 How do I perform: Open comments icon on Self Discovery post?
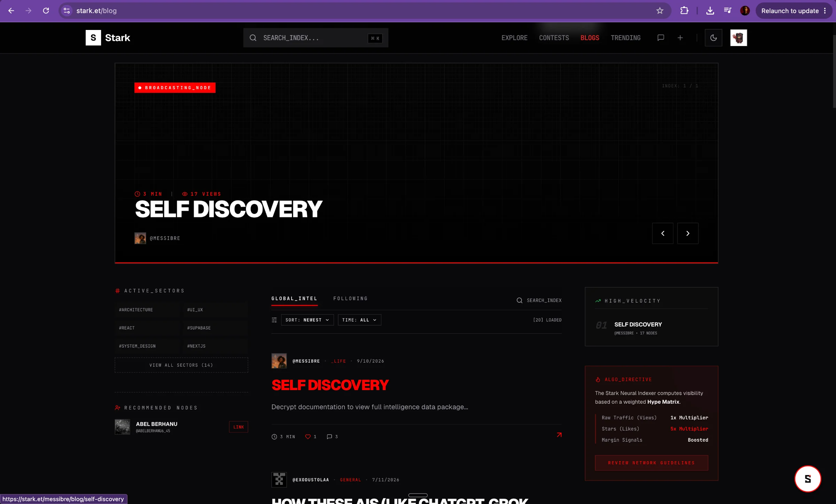329,436
